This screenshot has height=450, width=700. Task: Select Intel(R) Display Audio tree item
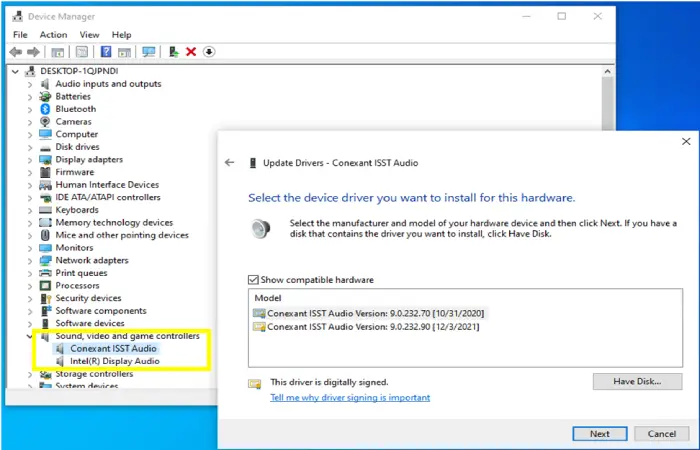coord(115,361)
